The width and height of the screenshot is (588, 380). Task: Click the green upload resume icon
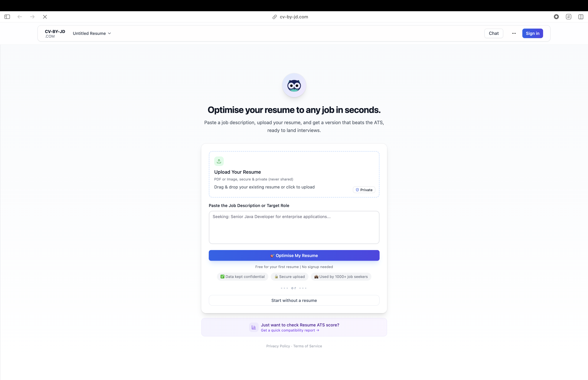(x=219, y=161)
